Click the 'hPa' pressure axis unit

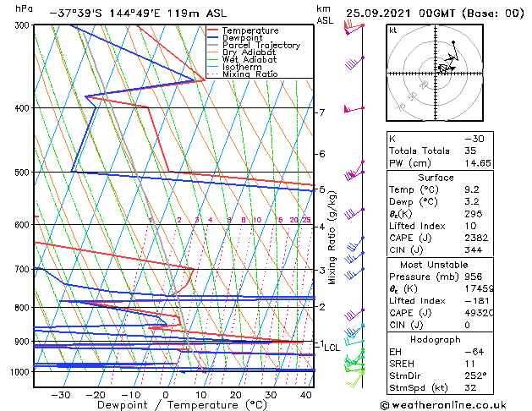[x=24, y=8]
